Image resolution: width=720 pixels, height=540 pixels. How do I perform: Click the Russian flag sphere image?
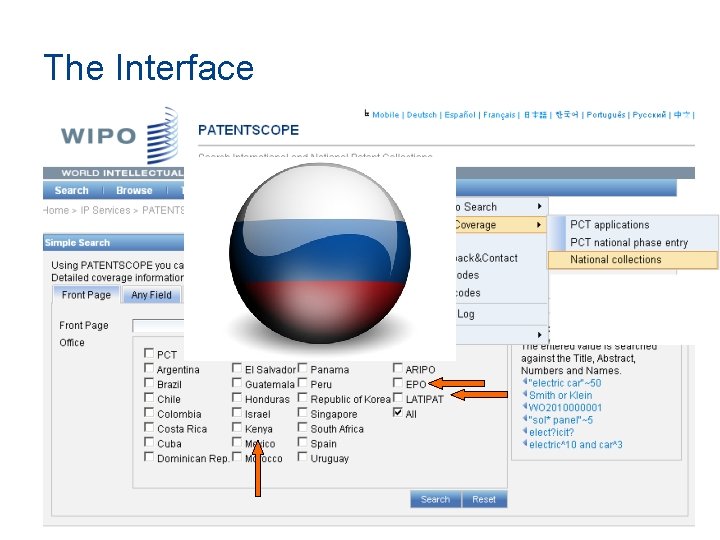point(320,253)
